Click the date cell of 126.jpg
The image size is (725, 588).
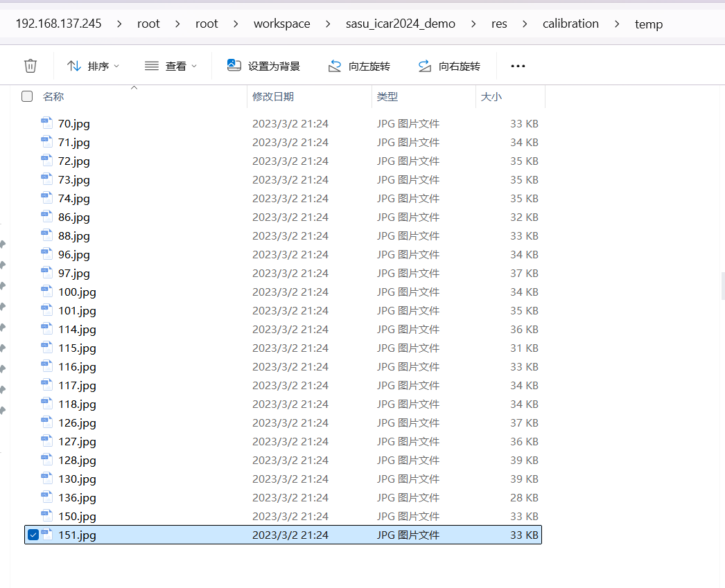pyautogui.click(x=290, y=423)
